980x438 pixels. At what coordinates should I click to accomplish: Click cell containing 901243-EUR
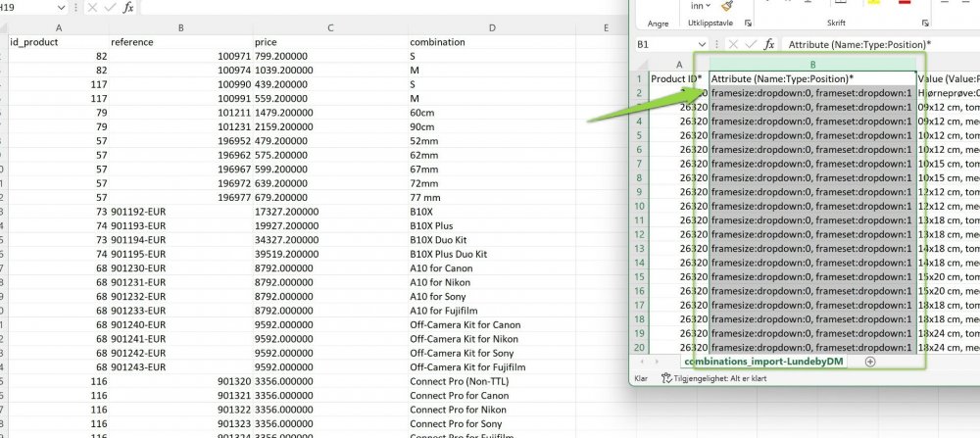point(180,367)
